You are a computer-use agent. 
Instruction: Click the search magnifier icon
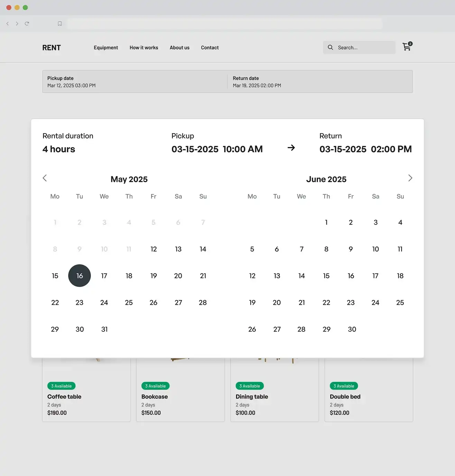pos(331,47)
